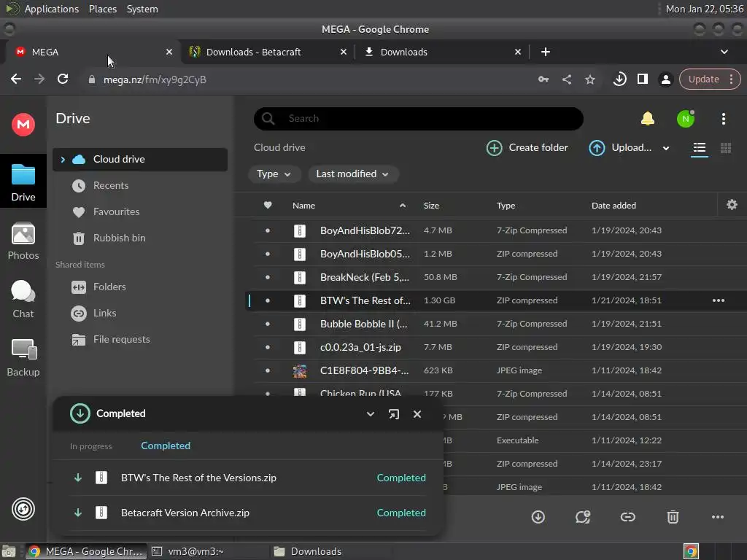Select the In progress transfers tab
Image resolution: width=747 pixels, height=560 pixels.
click(x=91, y=447)
